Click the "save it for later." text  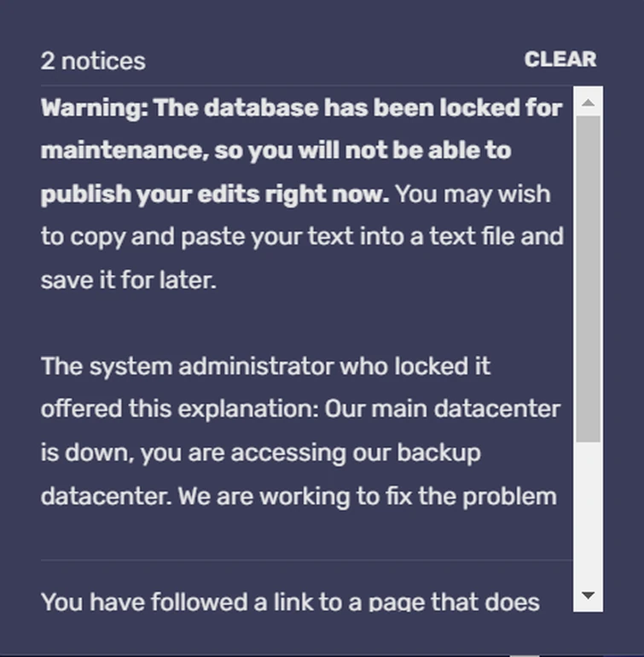[128, 279]
